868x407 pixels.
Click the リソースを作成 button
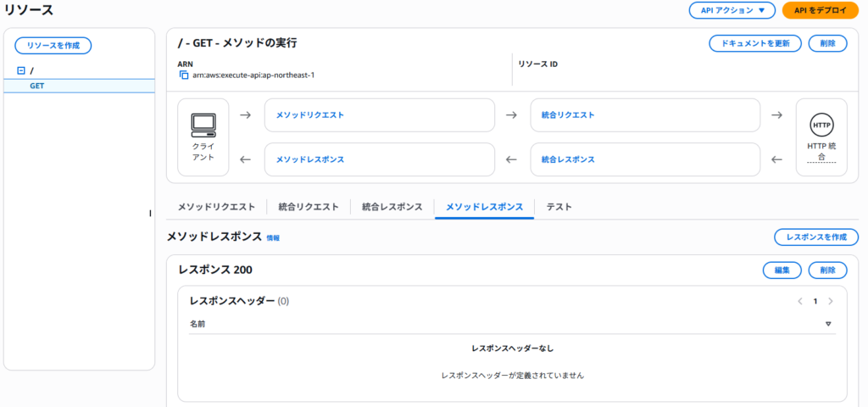click(53, 46)
